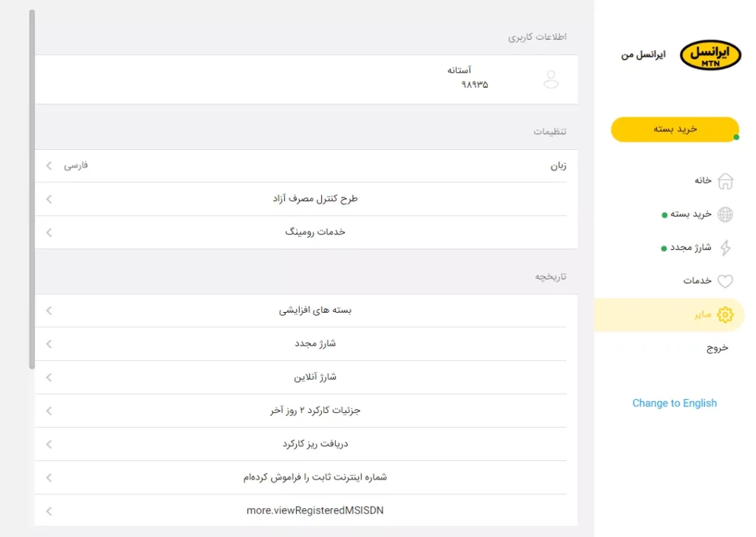This screenshot has height=537, width=756.
Task: Click the lightning bolt icon for شارژ مجدد
Action: tap(726, 248)
